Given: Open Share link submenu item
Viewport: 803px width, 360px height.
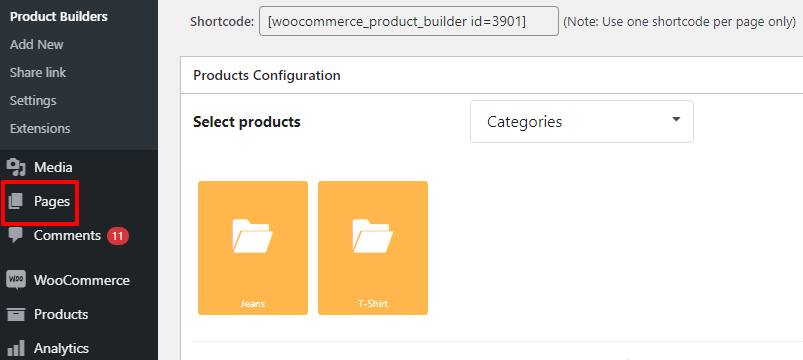Looking at the screenshot, I should pos(38,73).
